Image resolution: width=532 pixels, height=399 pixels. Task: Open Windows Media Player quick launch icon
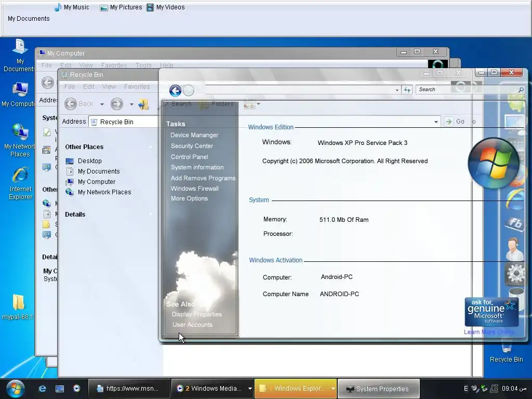tap(77, 389)
